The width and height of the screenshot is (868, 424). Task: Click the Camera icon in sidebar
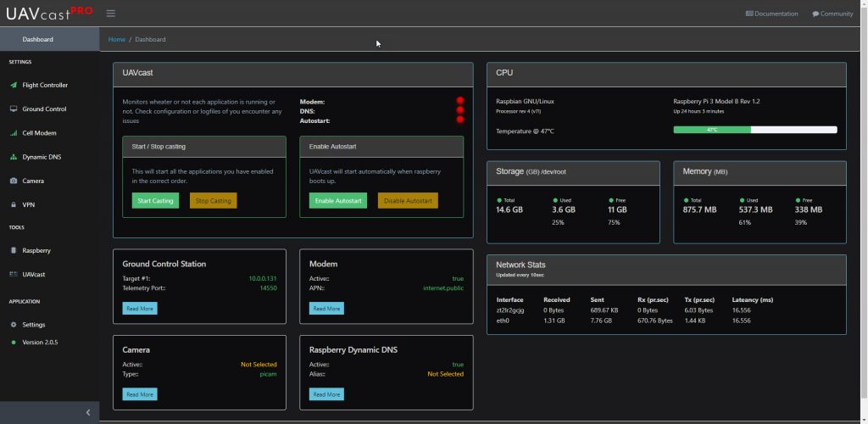pyautogui.click(x=14, y=181)
